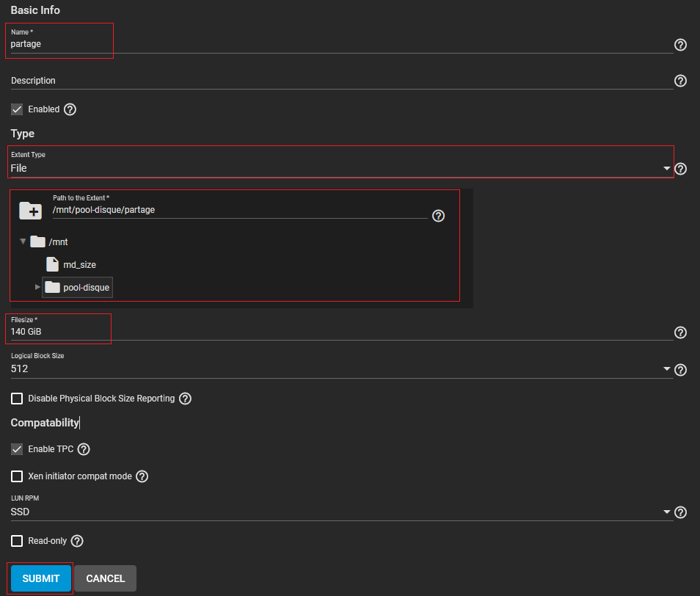The image size is (700, 596).
Task: Show help for Xen initiator compat mode
Action: coord(142,476)
